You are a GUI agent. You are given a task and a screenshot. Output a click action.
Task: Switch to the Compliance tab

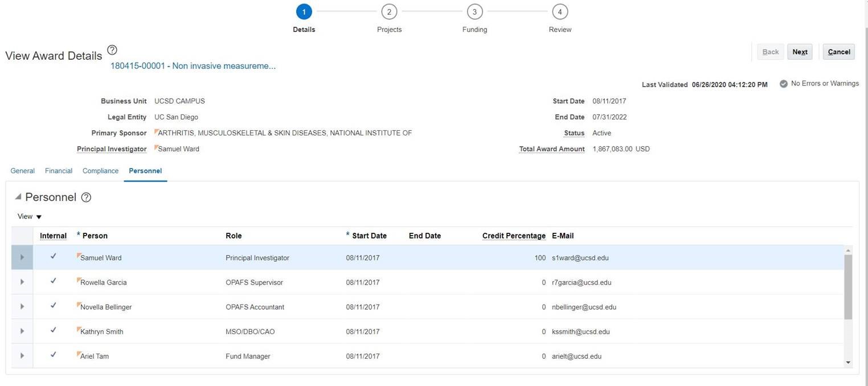(x=100, y=170)
